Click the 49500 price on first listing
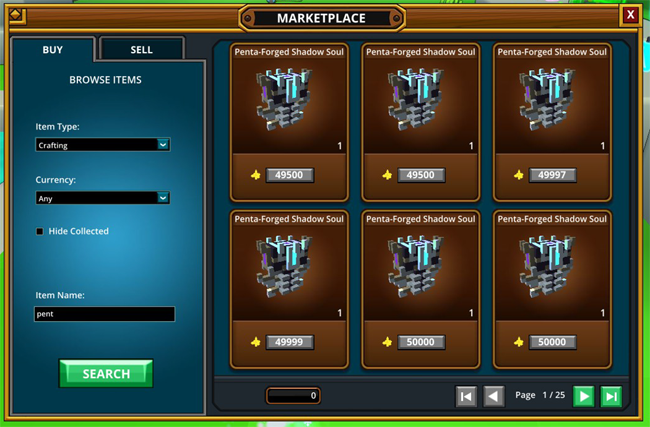650x427 pixels. coord(289,175)
